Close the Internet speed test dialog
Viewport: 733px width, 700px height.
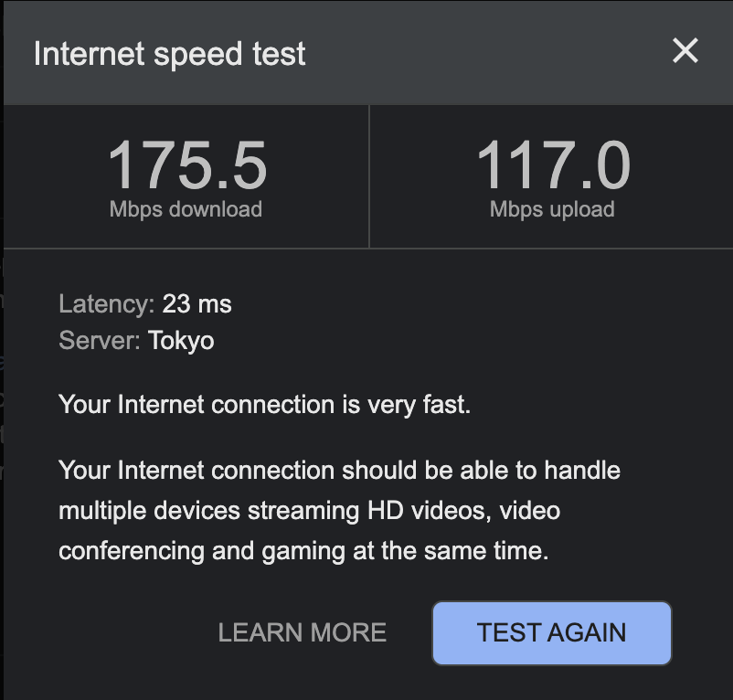(x=685, y=51)
